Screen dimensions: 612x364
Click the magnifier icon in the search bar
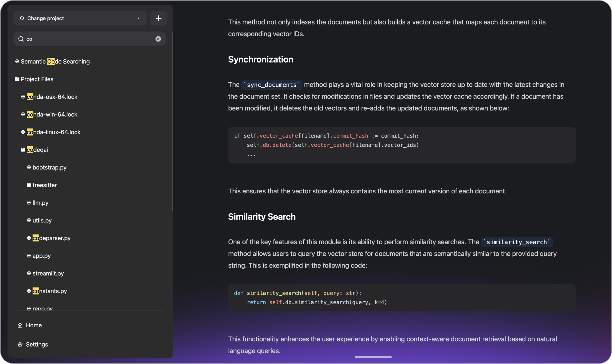coord(21,39)
